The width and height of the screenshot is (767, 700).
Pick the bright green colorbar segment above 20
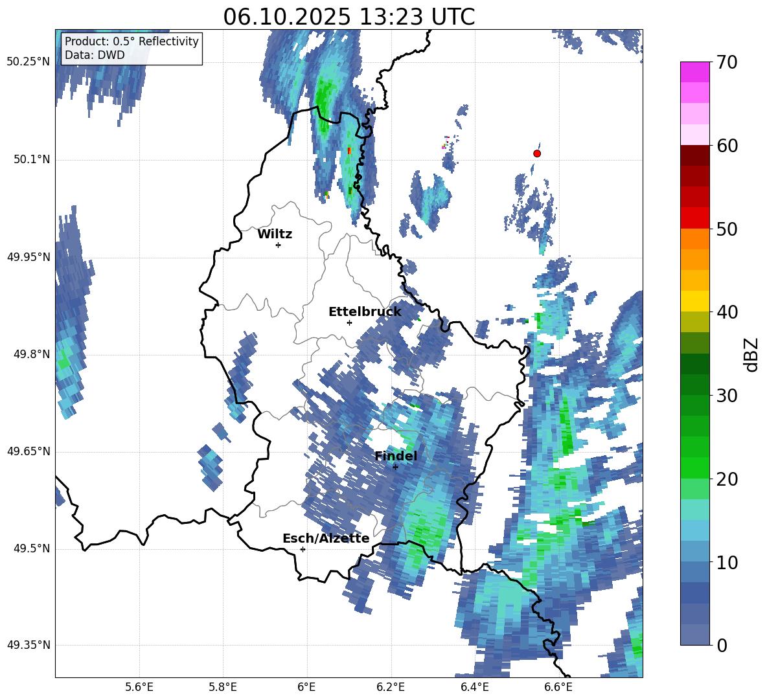[695, 468]
